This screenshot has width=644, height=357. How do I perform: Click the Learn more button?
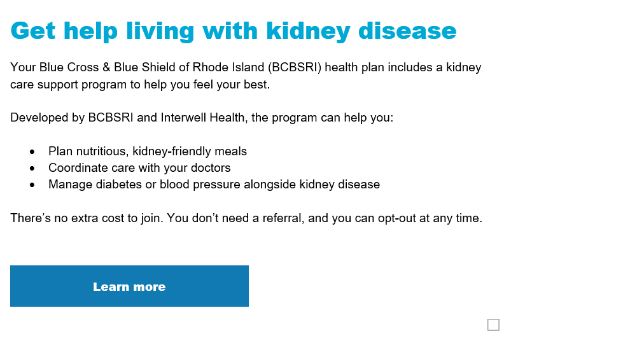click(129, 286)
